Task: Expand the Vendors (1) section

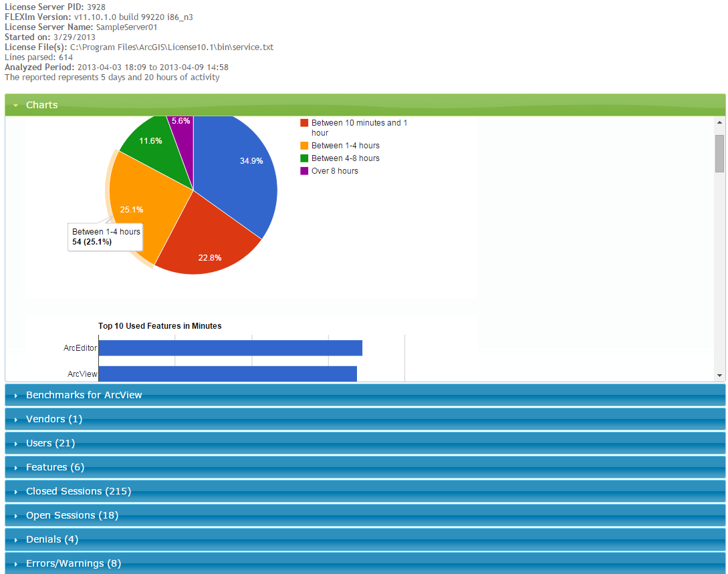Action: [53, 419]
